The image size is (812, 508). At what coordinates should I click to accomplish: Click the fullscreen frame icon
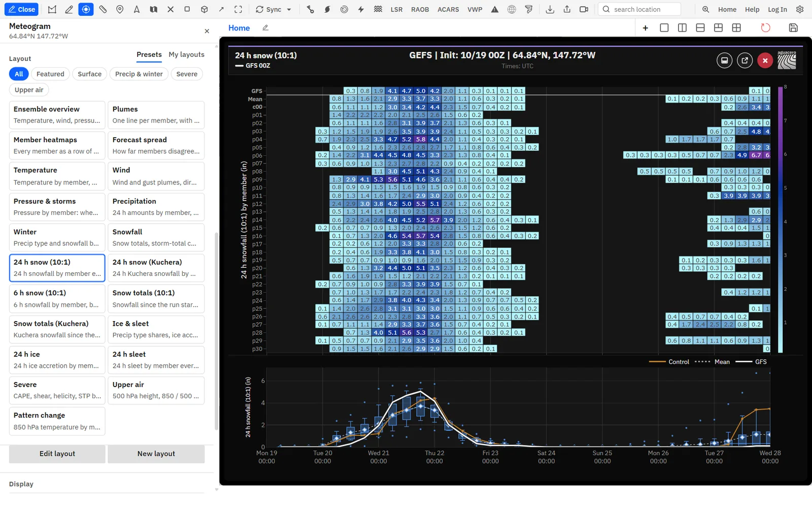238,9
